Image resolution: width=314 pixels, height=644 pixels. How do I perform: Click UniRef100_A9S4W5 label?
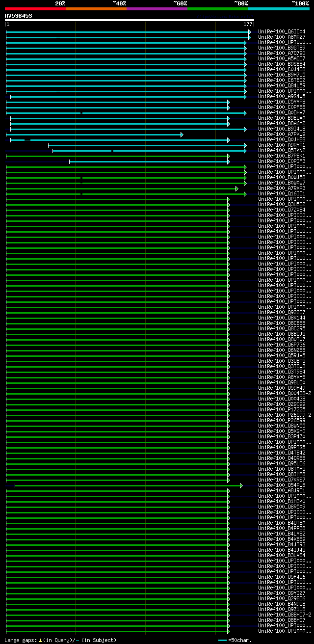coord(282,96)
